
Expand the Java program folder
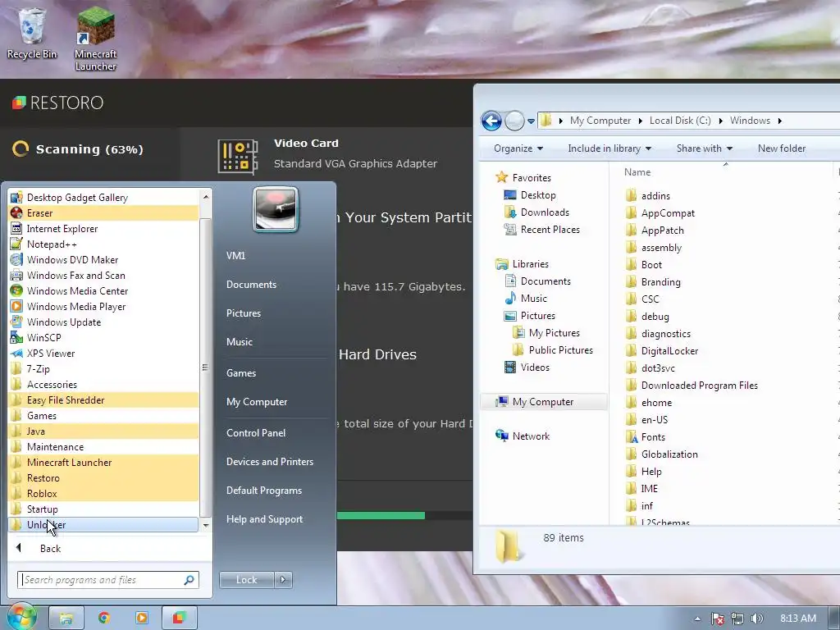tap(103, 431)
